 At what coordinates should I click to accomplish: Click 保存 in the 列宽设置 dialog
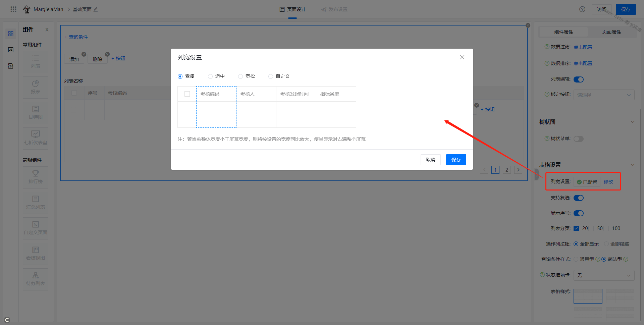(456, 160)
